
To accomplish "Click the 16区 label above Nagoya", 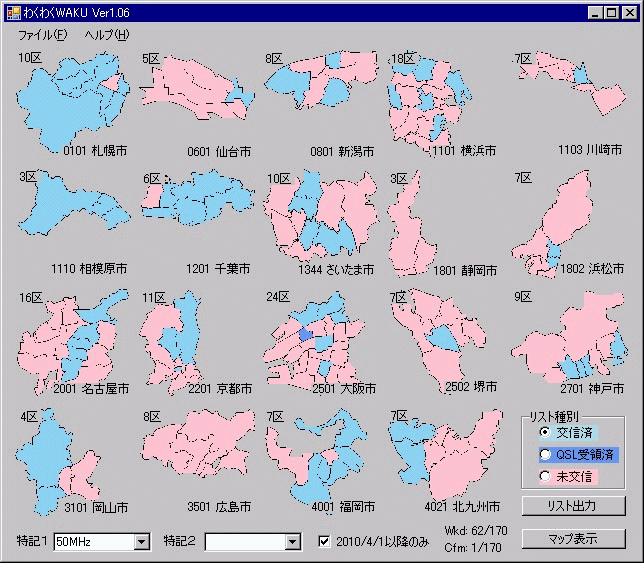I will coord(31,298).
